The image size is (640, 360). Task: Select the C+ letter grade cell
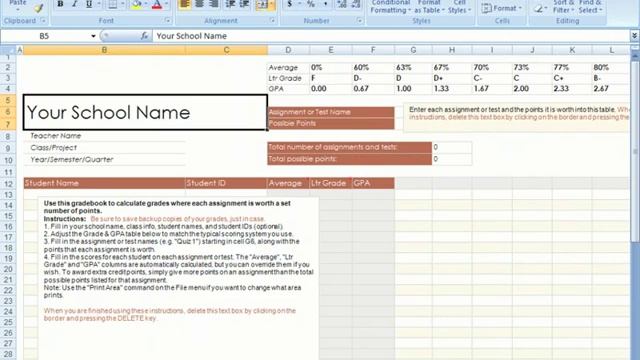pos(572,78)
